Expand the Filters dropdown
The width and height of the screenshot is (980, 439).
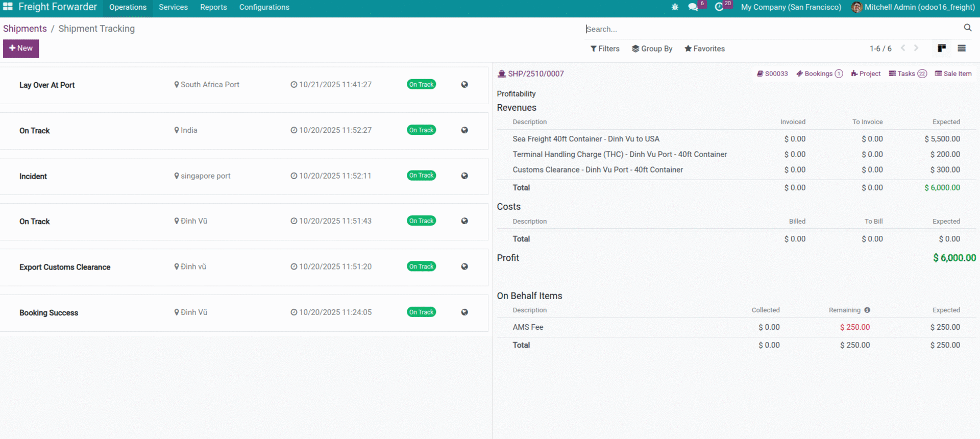click(x=605, y=48)
